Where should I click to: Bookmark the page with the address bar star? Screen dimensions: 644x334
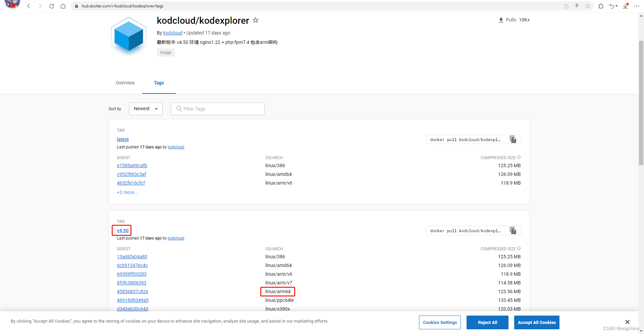coord(588,6)
